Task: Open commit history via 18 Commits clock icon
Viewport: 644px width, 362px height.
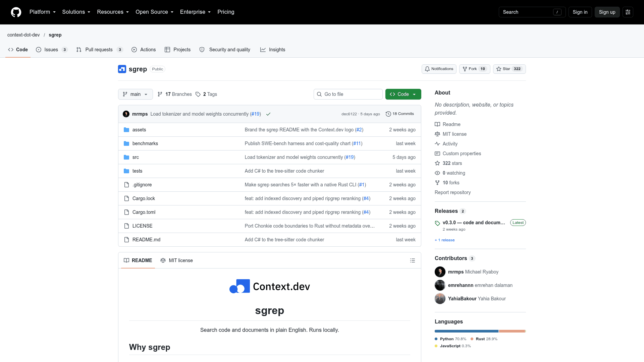Action: click(x=388, y=114)
